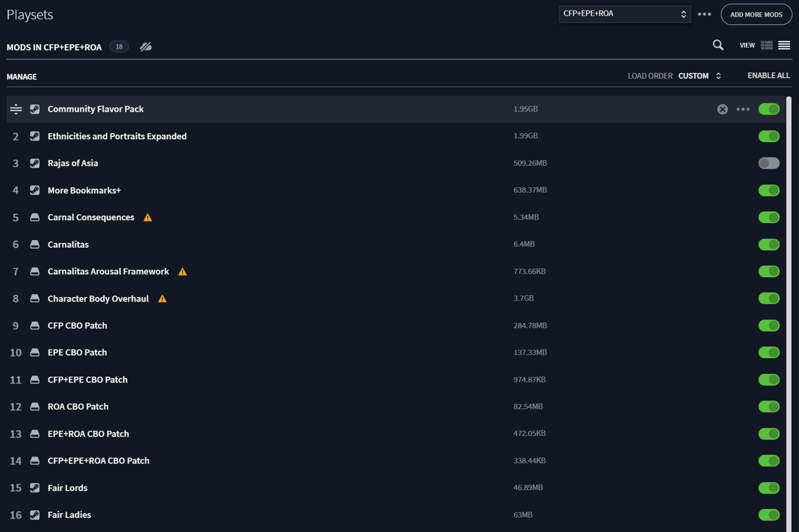The image size is (799, 532).
Task: Enable the Rajas of Asia toggle
Action: tap(768, 163)
